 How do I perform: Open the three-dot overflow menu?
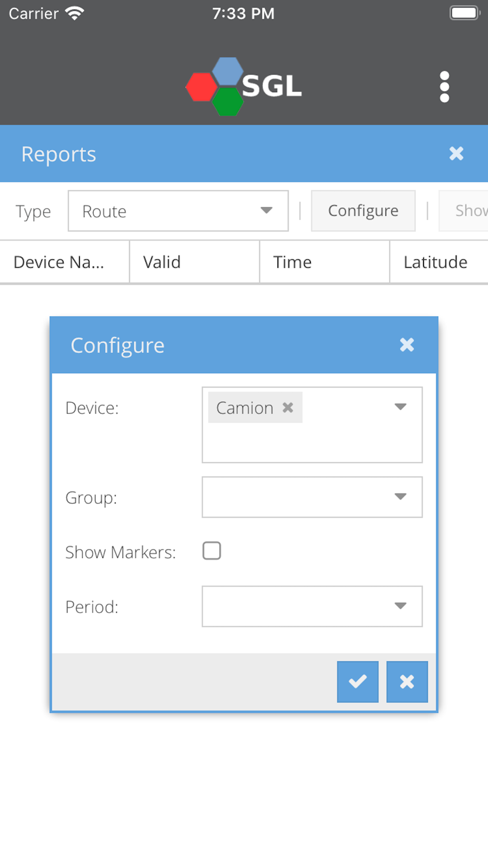pos(444,87)
